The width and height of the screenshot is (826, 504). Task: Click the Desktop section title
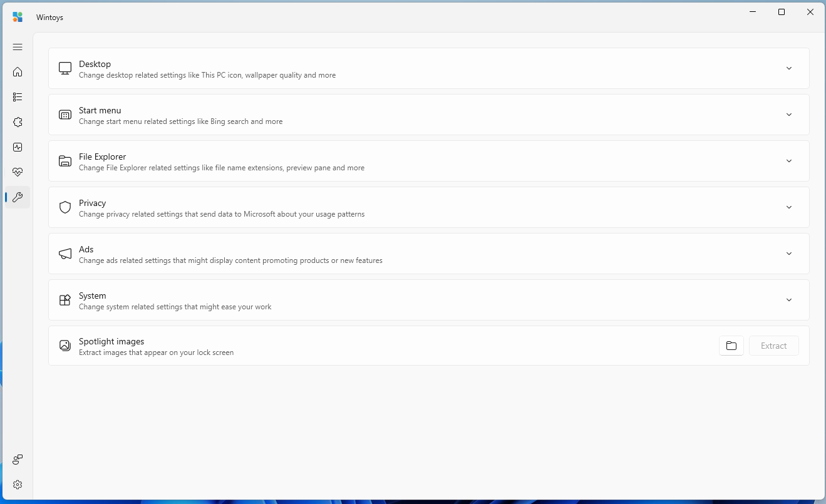click(95, 64)
